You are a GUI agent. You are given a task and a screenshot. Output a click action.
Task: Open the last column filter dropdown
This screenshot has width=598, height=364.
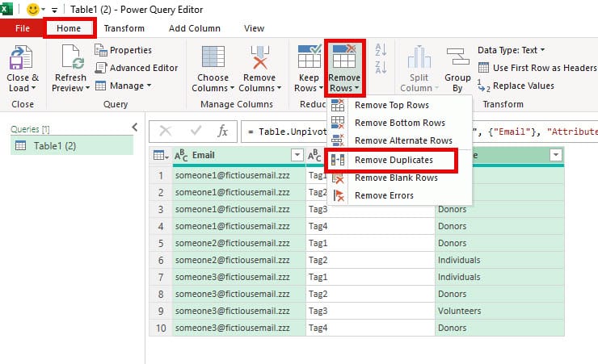pos(556,155)
